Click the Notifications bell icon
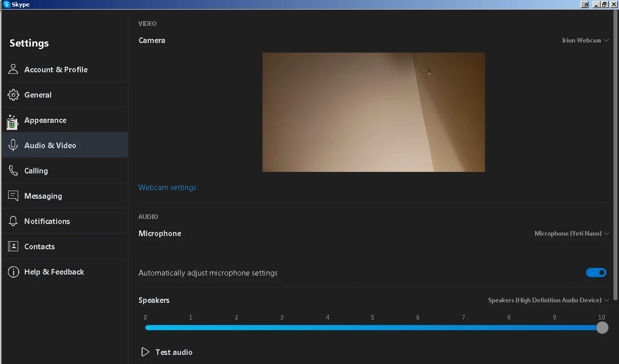 (14, 221)
